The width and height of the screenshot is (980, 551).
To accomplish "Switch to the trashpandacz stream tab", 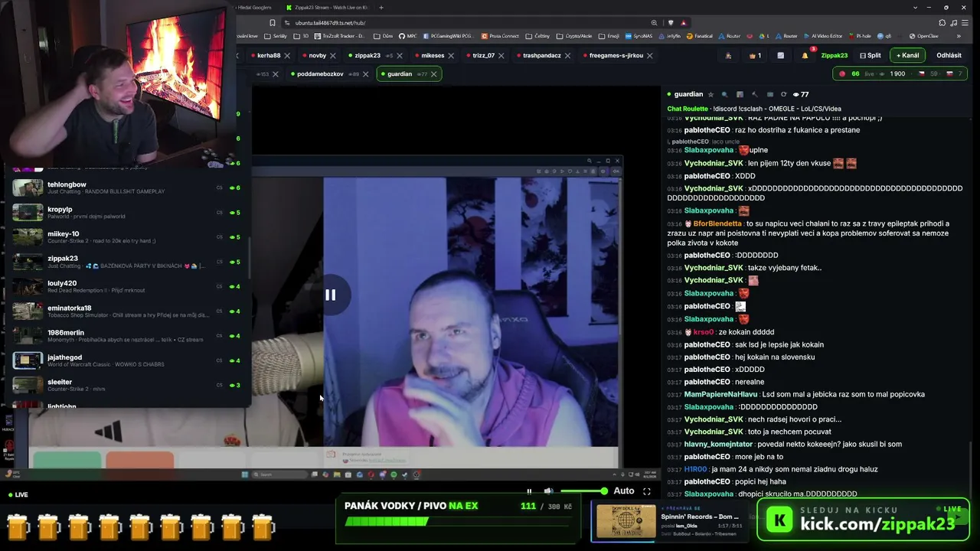I will (x=542, y=56).
